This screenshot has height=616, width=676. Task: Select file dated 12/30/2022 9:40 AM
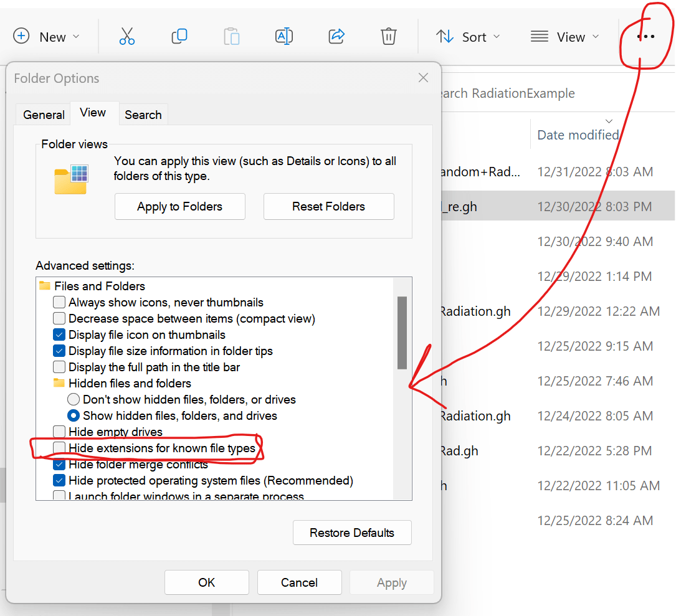click(x=558, y=242)
